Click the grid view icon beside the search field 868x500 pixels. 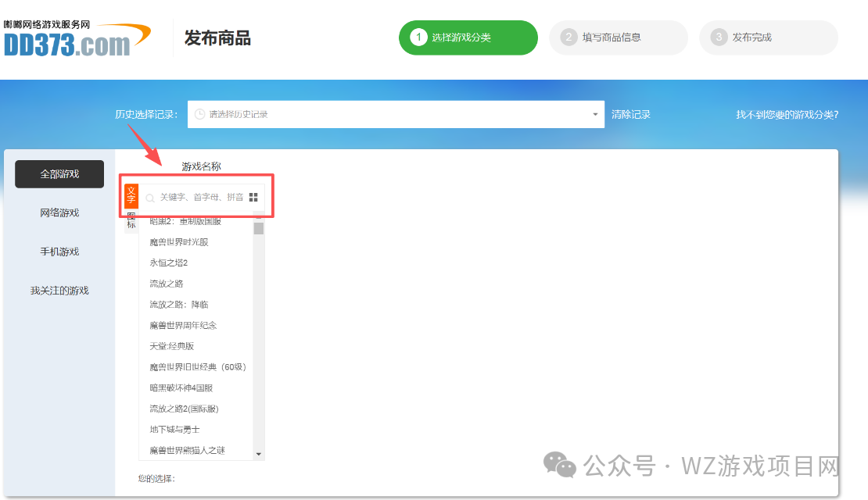[253, 198]
